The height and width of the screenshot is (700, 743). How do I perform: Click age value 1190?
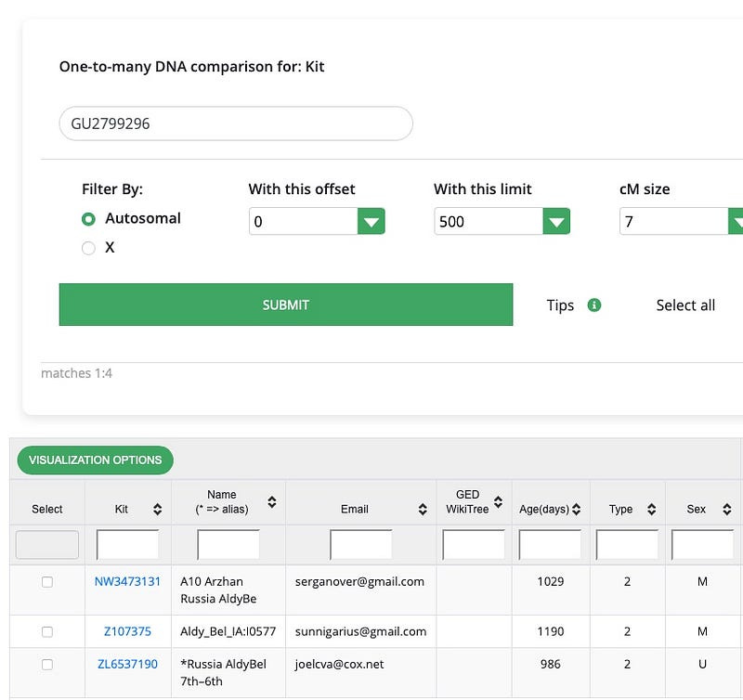pos(550,631)
